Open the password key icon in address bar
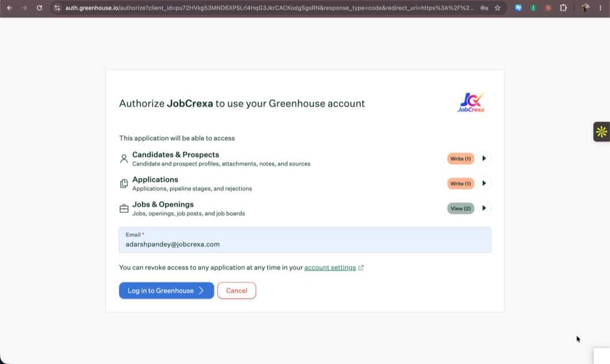Screen dimensions: 610x364 [484, 8]
